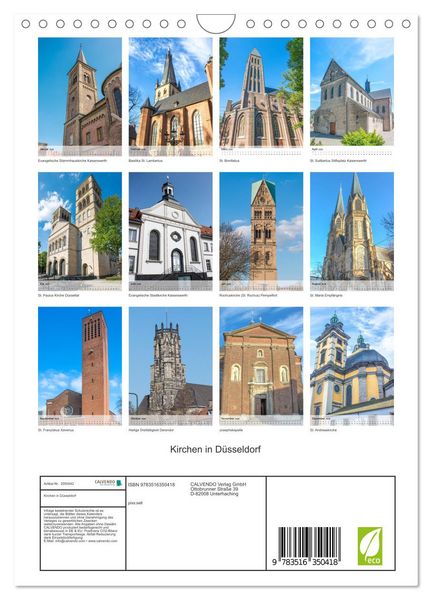The width and height of the screenshot is (432, 600).
Task: Click 'Ottobrunner Straße 39' address line
Action: pyautogui.click(x=214, y=489)
